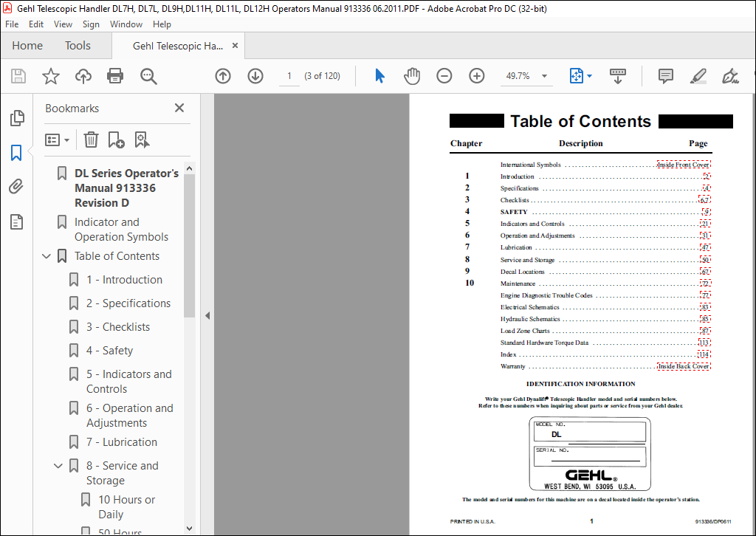Click the page number input field

coord(289,76)
